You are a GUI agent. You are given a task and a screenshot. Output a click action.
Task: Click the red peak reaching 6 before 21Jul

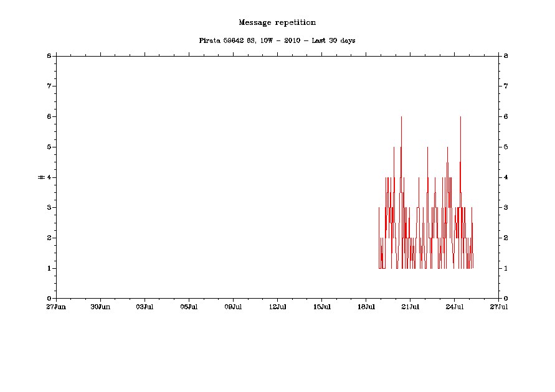[401, 118]
